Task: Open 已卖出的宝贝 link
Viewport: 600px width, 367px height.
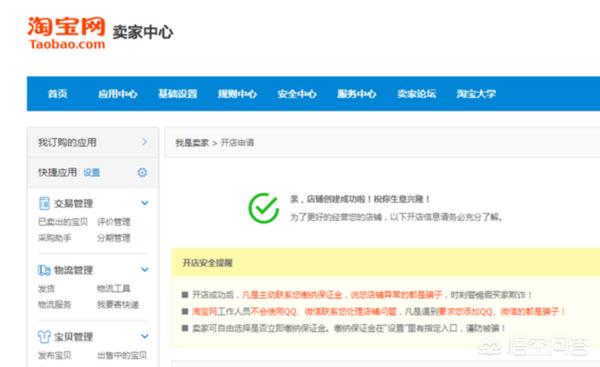Action: click(x=63, y=222)
